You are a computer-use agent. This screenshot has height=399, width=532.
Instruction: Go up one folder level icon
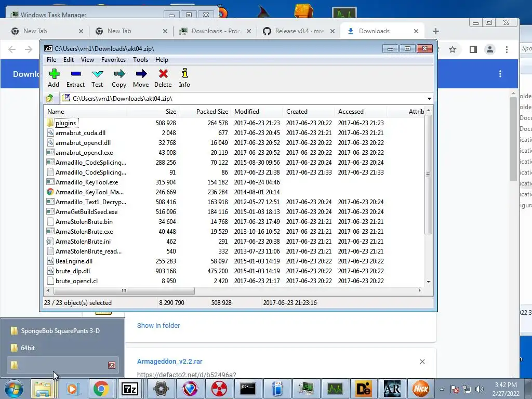[50, 98]
